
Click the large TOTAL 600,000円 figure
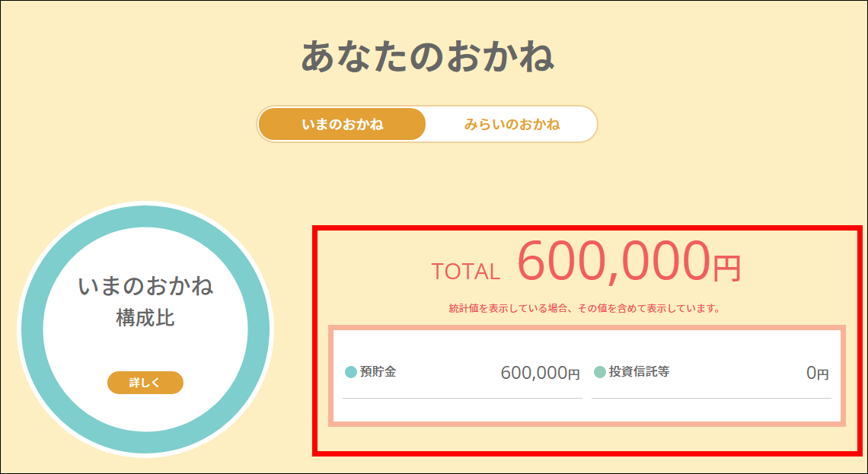629,261
